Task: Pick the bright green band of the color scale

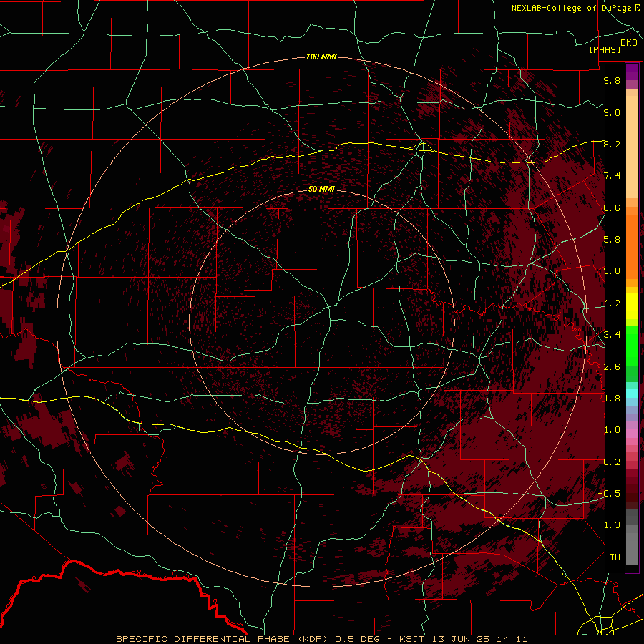Action: point(632,345)
